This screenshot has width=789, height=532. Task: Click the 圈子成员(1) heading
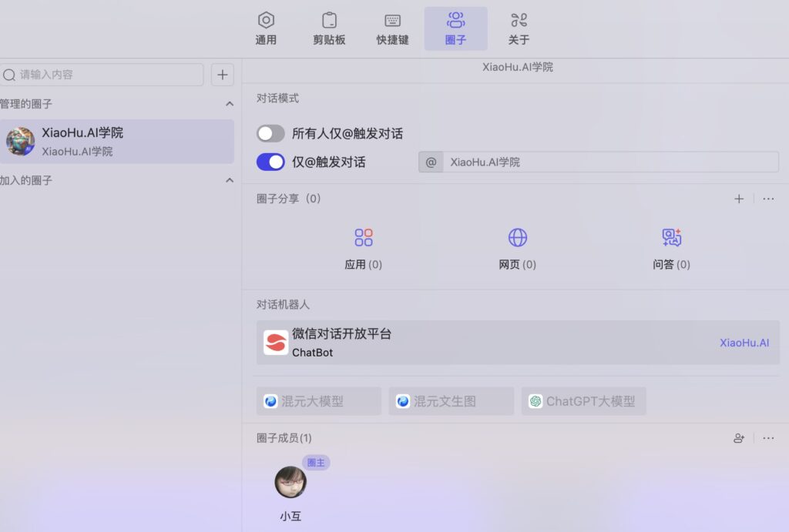coord(284,438)
